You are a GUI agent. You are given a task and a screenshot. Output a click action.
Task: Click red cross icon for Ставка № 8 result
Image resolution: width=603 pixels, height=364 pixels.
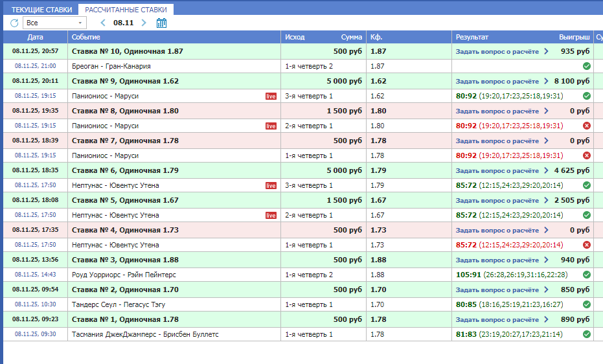click(586, 126)
